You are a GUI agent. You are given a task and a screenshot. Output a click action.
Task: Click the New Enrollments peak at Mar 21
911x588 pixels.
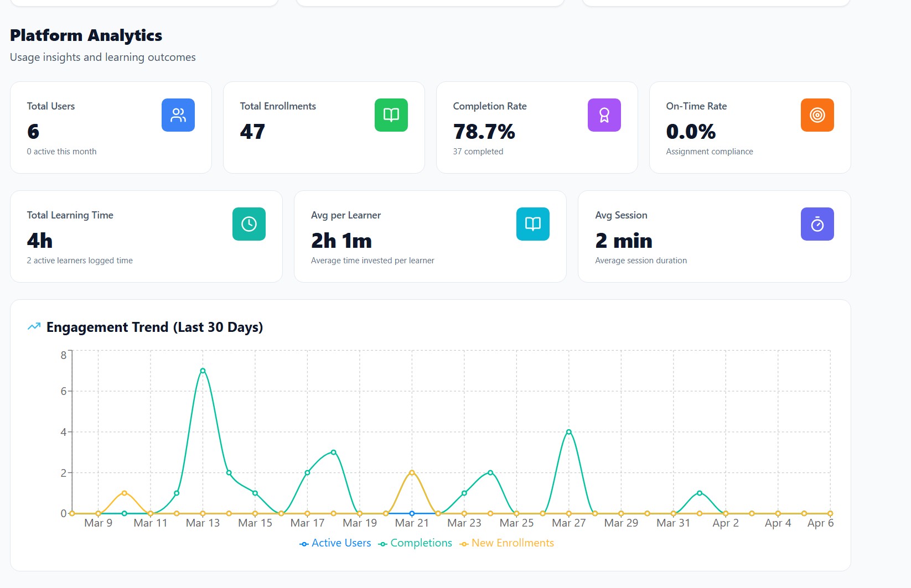tap(411, 472)
